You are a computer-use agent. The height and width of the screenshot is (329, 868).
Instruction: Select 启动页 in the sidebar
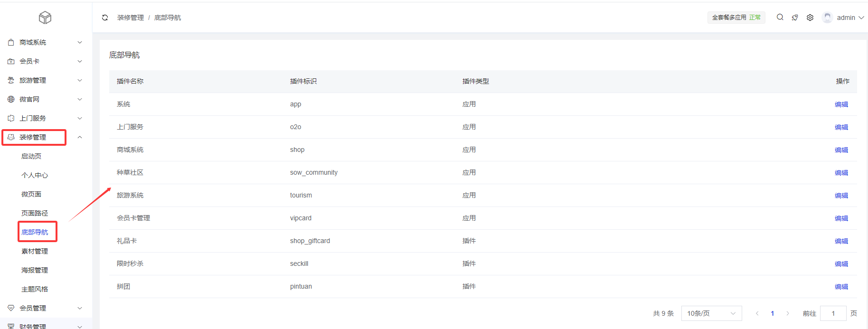click(31, 156)
